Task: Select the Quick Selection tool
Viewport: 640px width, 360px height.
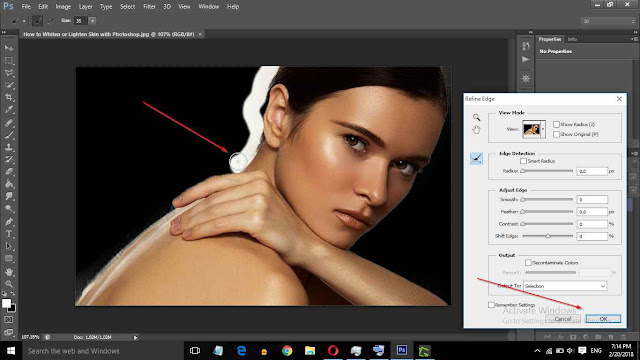Action: (x=9, y=85)
